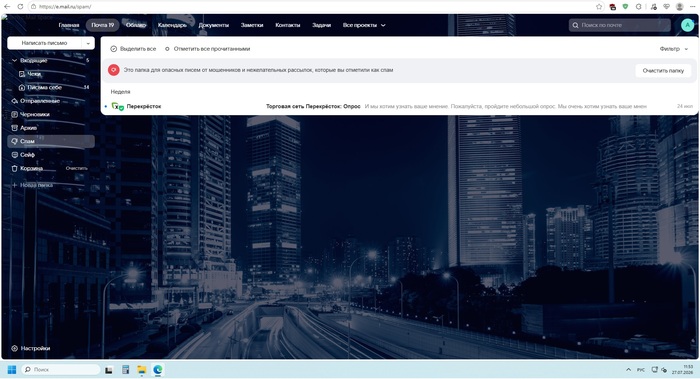Screen dimensions: 700x379
Task: Go to the Документы tab
Action: 213,25
